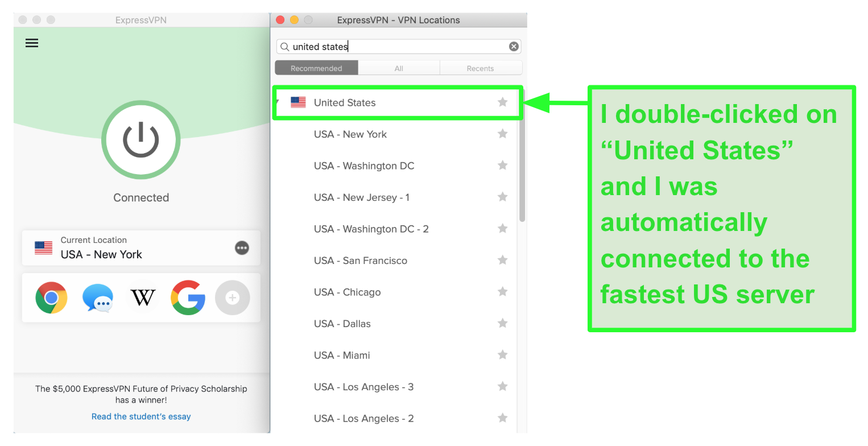Viewport: 868px width, 446px height.
Task: Favorite USA - Chicago star
Action: [x=502, y=292]
